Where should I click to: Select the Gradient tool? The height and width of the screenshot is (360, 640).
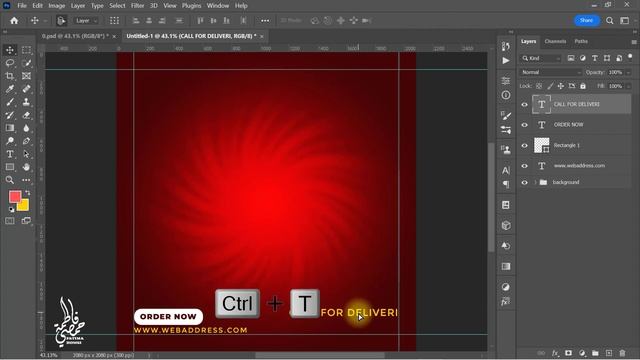(10, 128)
